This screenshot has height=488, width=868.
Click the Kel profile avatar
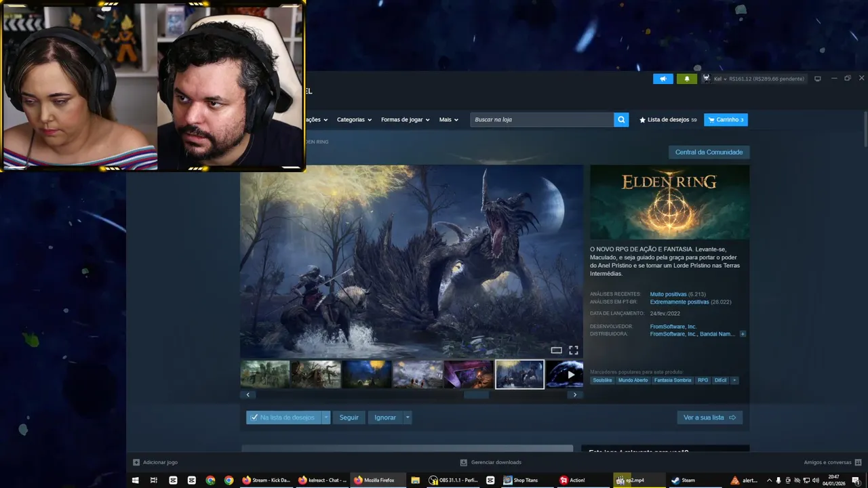[x=706, y=79]
